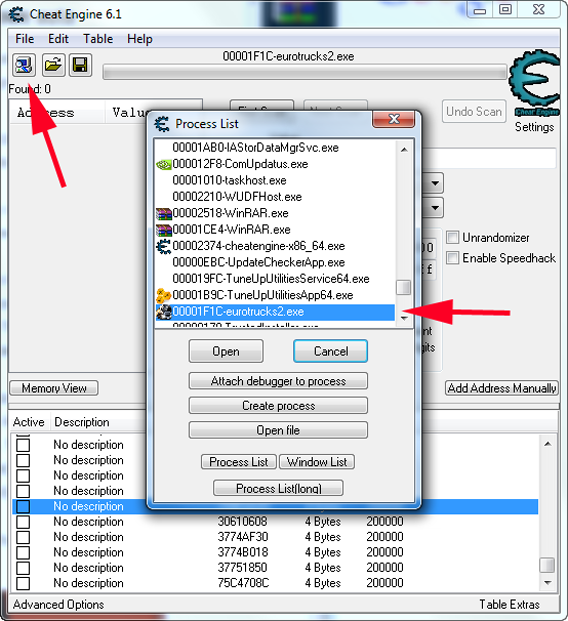Open the Table menu
The image size is (568, 621).
(x=98, y=39)
